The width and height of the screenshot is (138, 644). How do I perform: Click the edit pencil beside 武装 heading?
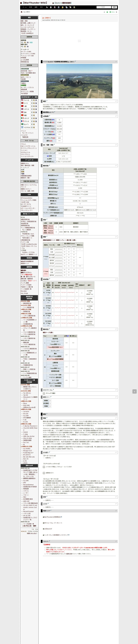[47, 219]
